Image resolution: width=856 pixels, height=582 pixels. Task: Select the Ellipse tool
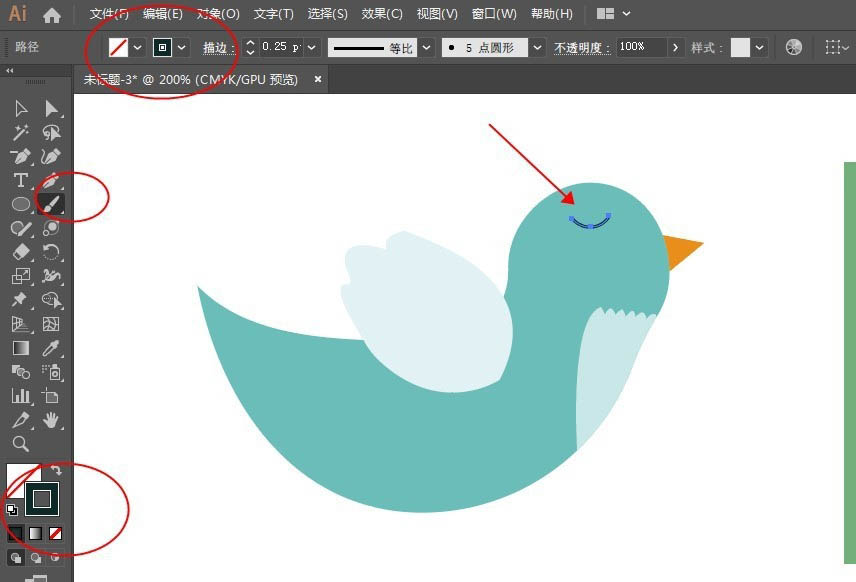click(21, 204)
